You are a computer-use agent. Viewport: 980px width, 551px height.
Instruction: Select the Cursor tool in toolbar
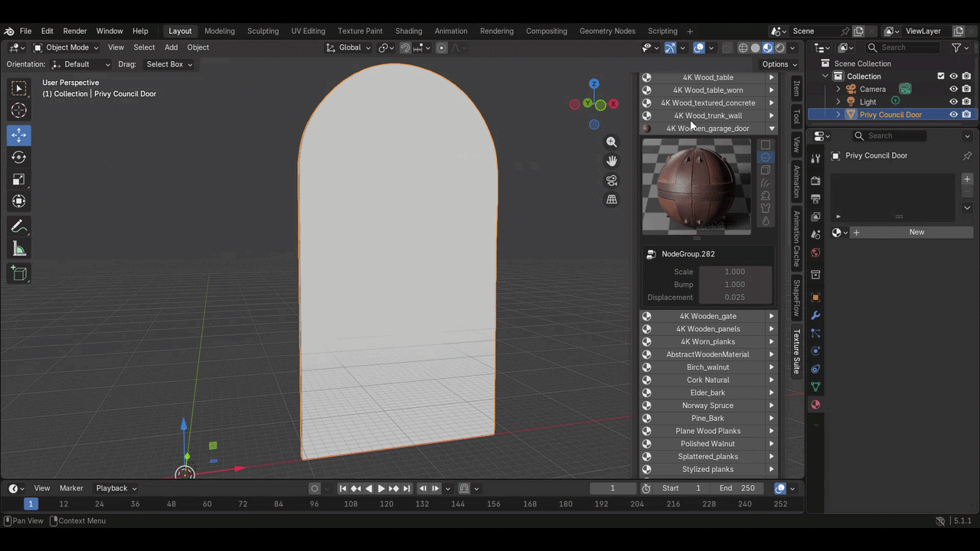19,111
